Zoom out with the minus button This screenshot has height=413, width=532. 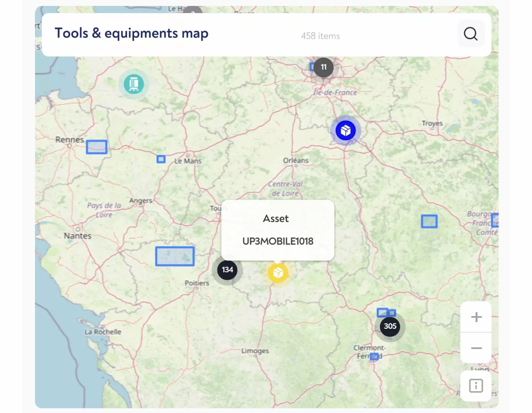(476, 348)
